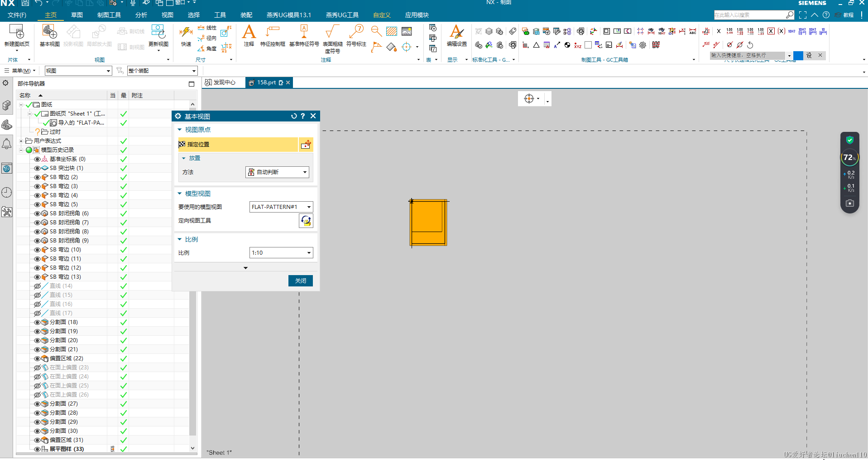Collapse the 视图原点 section

pos(180,130)
